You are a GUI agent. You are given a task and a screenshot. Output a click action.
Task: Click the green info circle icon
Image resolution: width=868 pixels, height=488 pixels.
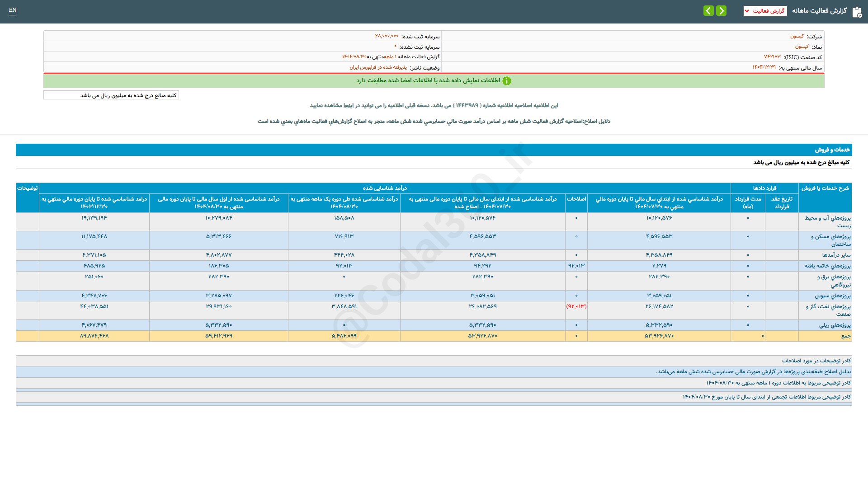[507, 81]
